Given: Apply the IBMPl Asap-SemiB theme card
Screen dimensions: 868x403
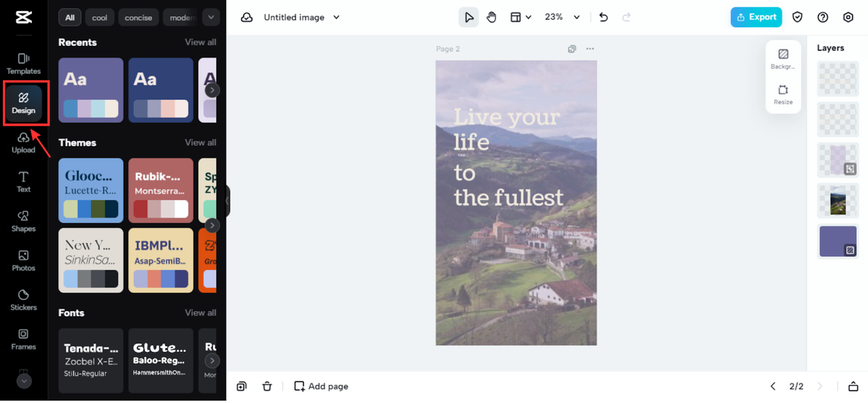Looking at the screenshot, I should tap(161, 260).
